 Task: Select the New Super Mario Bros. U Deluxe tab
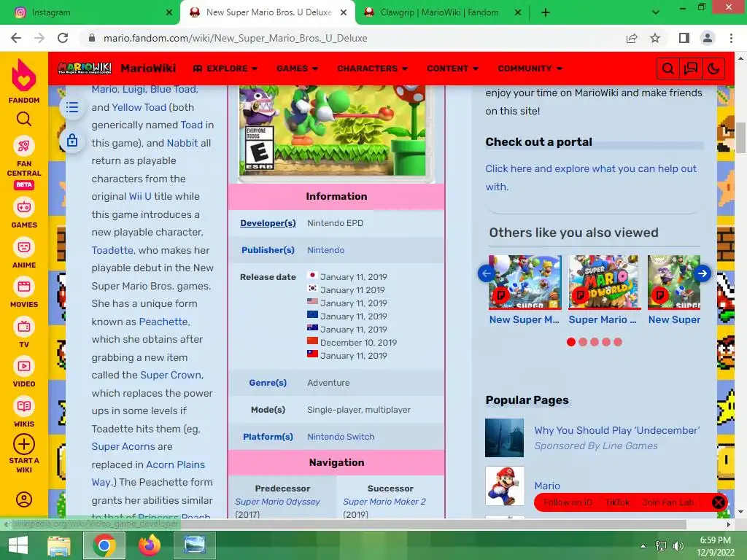[x=268, y=12]
